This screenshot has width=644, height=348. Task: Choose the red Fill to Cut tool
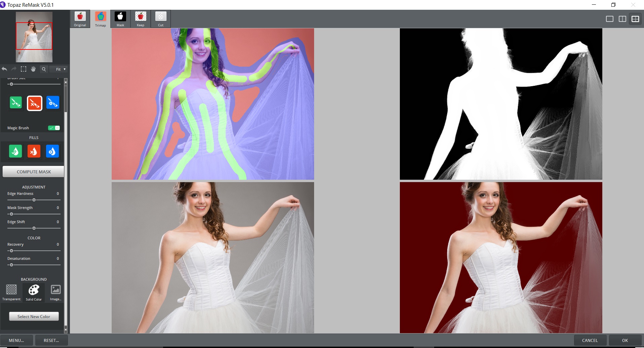[x=34, y=151]
